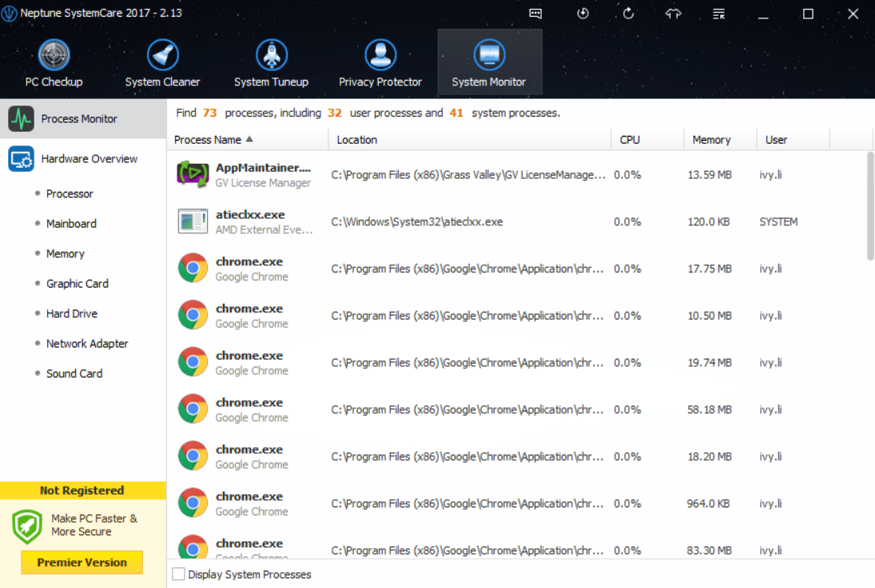Click the process list vertical scrollbar
Image resolution: width=875 pixels, height=588 pixels.
(x=870, y=206)
